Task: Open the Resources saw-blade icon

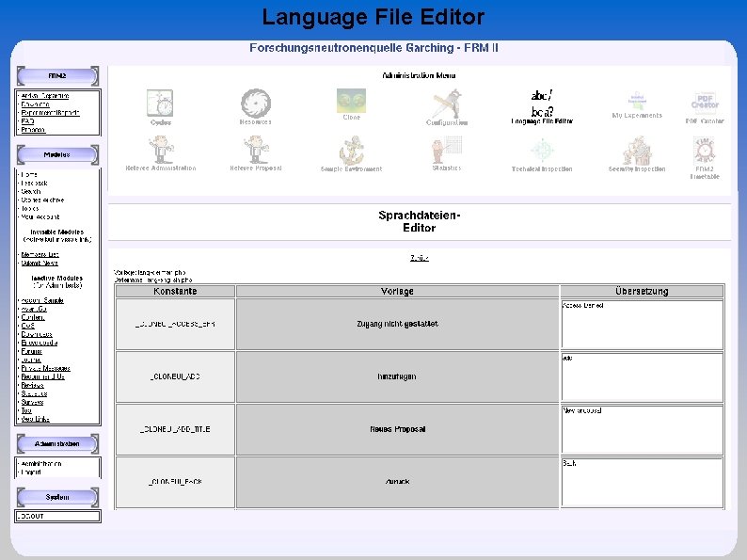Action: coord(256,103)
